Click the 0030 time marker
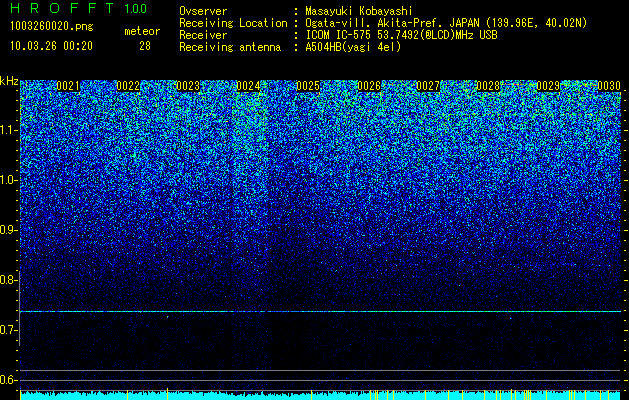 tap(609, 86)
